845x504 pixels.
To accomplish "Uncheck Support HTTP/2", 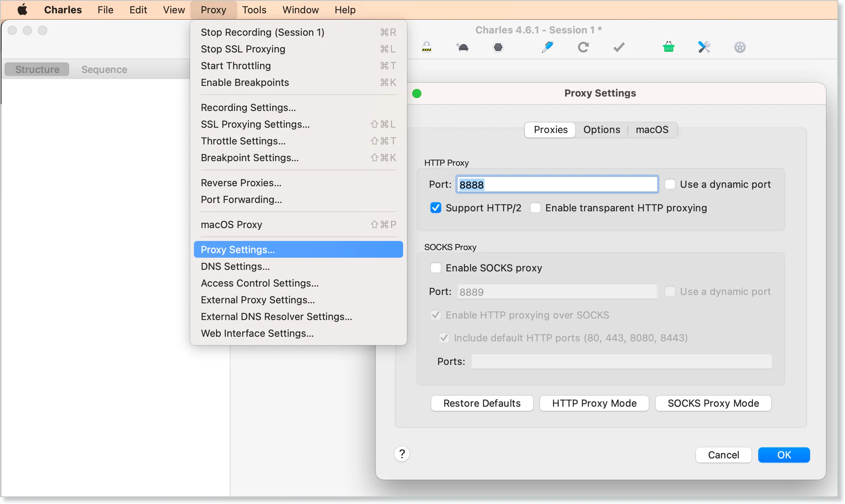I will point(436,208).
